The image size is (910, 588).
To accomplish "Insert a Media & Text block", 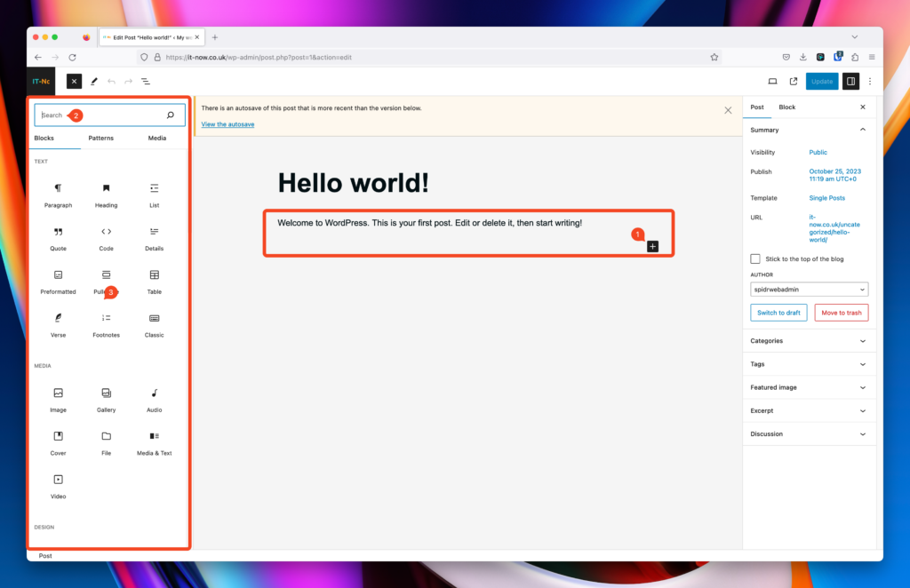I will [x=155, y=443].
